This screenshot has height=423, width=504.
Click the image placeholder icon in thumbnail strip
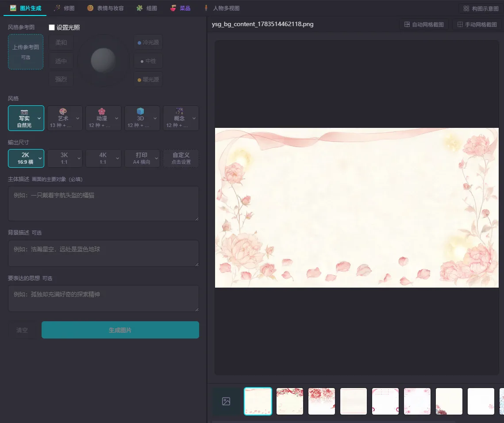(x=226, y=401)
